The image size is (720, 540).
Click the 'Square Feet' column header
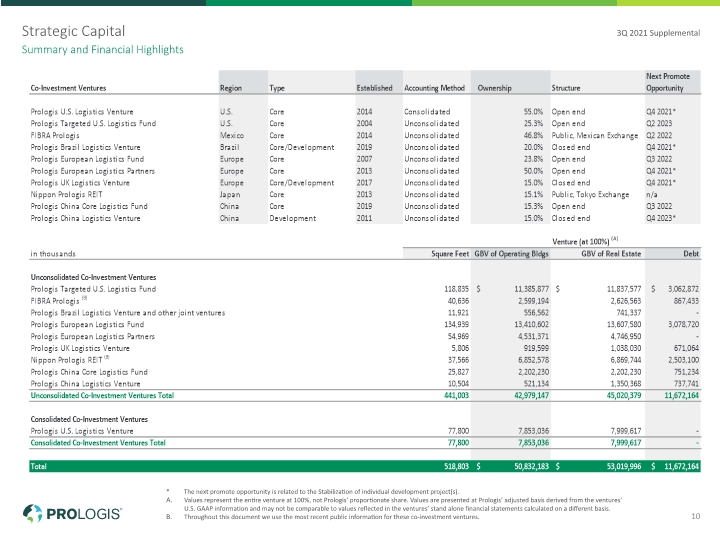tap(450, 254)
